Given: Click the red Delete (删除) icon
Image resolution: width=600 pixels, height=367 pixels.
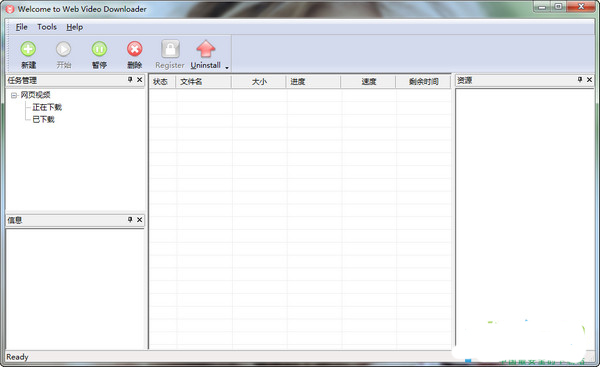Looking at the screenshot, I should [135, 49].
